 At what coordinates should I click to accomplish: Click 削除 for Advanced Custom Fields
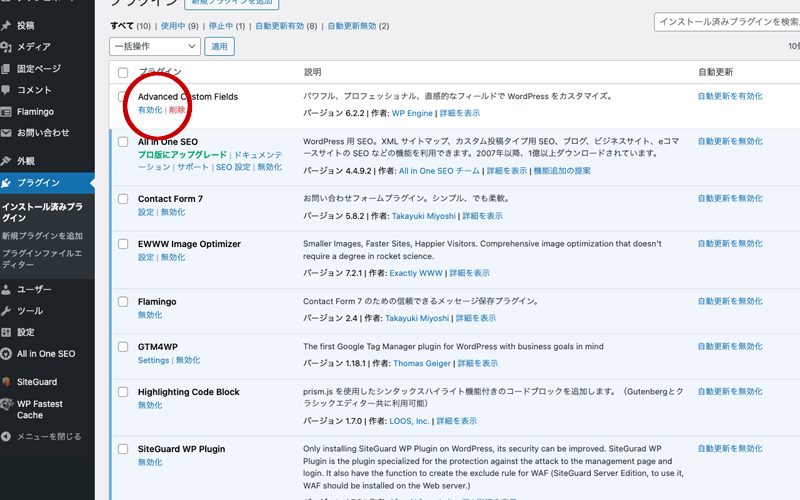pyautogui.click(x=177, y=110)
